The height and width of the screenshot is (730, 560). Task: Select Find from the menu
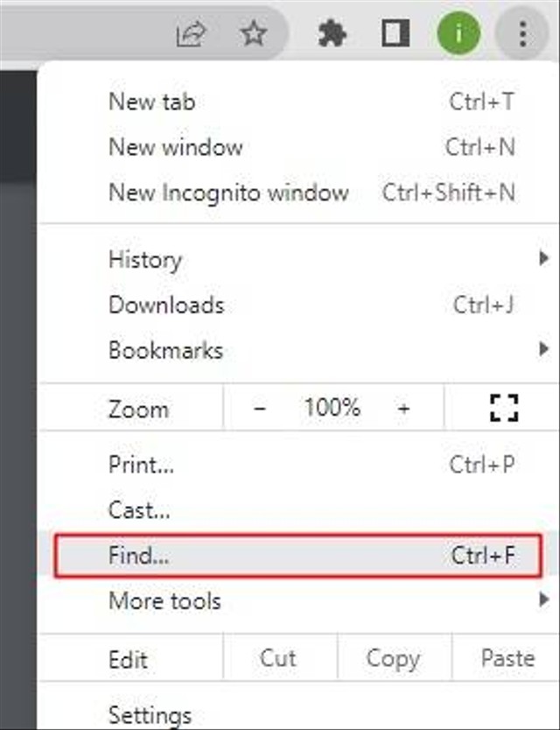click(141, 555)
